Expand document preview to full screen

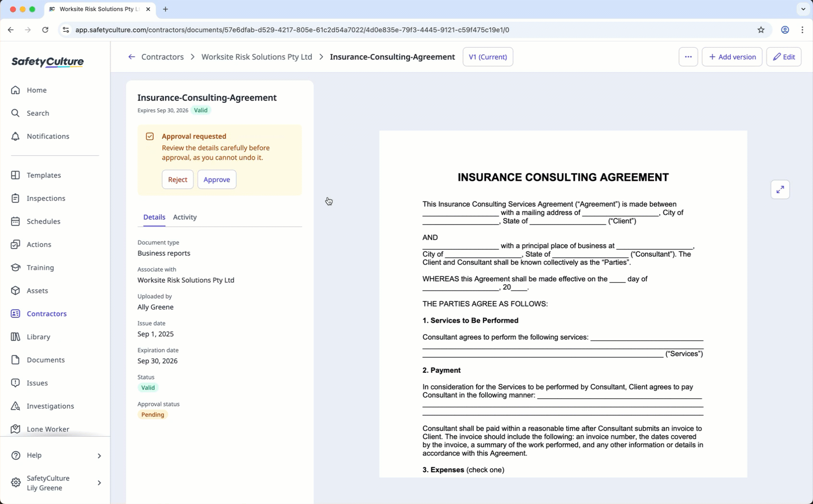point(780,189)
